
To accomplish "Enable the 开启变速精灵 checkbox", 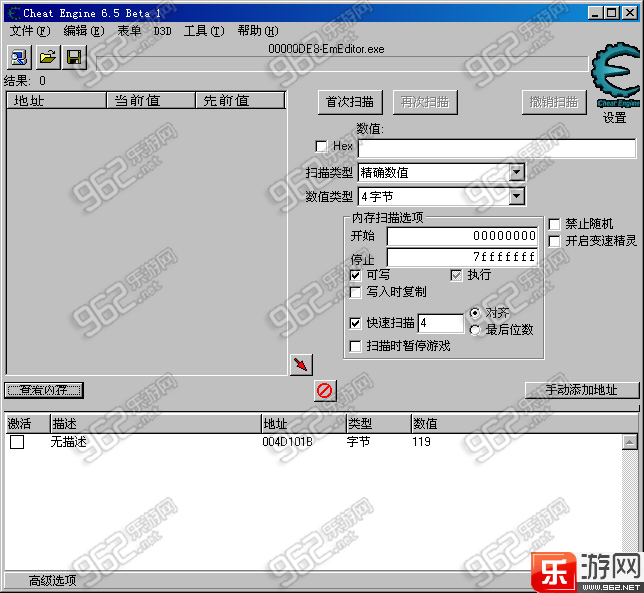I will pyautogui.click(x=554, y=241).
